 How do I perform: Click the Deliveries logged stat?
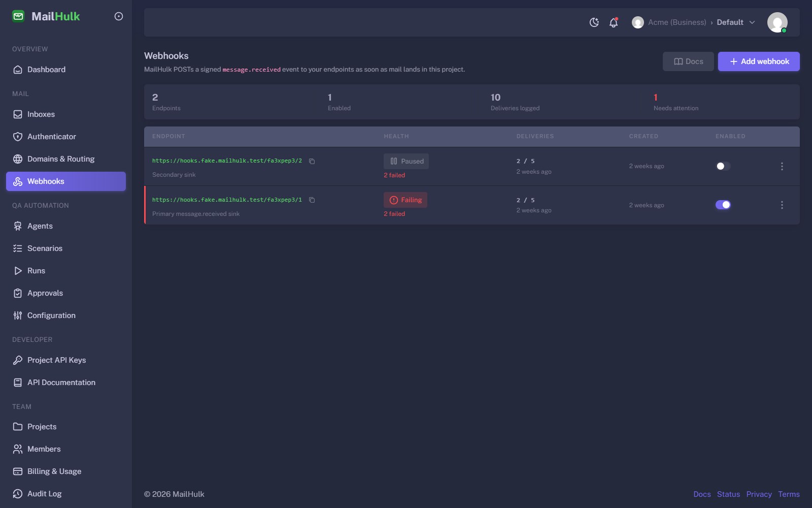(515, 102)
